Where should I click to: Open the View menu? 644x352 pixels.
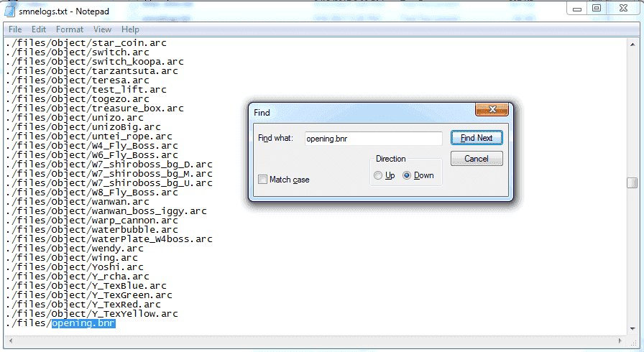pyautogui.click(x=102, y=29)
